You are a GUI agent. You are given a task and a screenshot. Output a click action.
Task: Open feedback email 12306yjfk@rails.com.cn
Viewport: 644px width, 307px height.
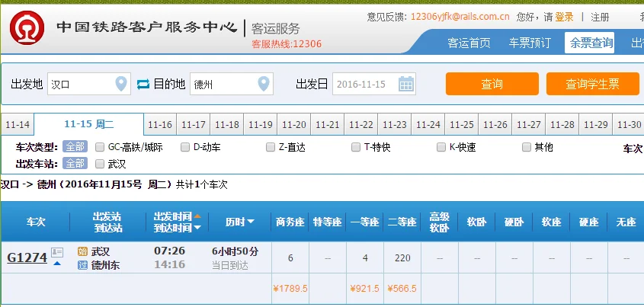pos(460,17)
